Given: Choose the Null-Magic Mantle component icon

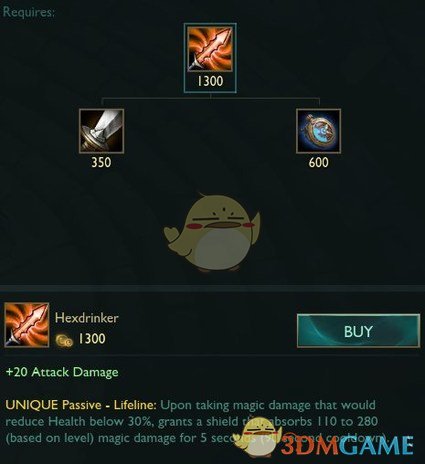Looking at the screenshot, I should [318, 131].
